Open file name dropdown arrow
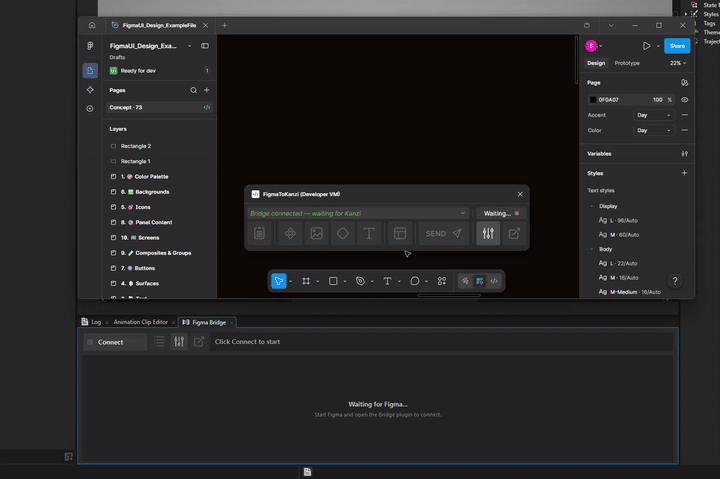 click(190, 46)
